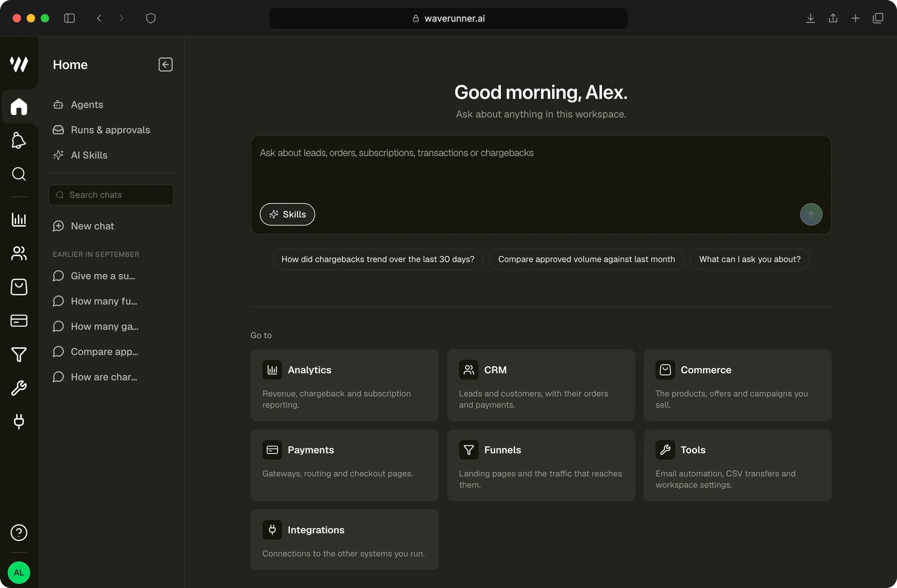The width and height of the screenshot is (897, 588).
Task: Open the help question mark icon
Action: click(x=19, y=533)
